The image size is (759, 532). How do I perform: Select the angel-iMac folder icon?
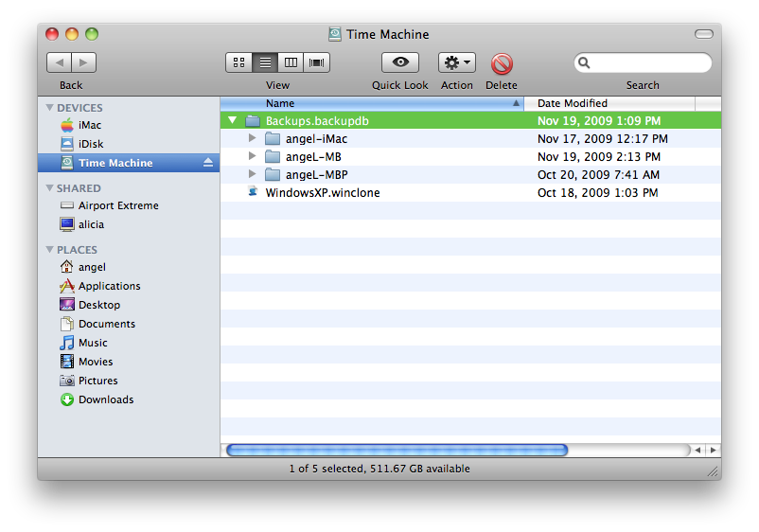273,138
